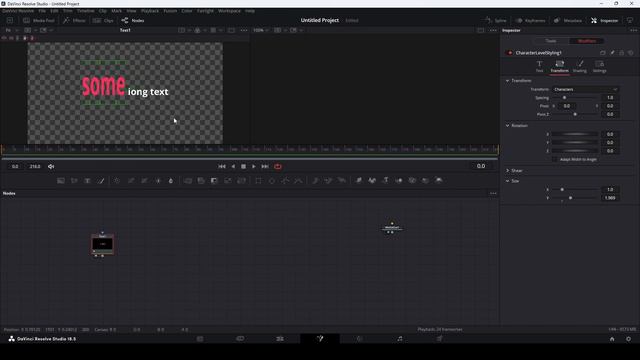Open the left viewer zoom dropdown
The width and height of the screenshot is (640, 360).
[x=12, y=30]
